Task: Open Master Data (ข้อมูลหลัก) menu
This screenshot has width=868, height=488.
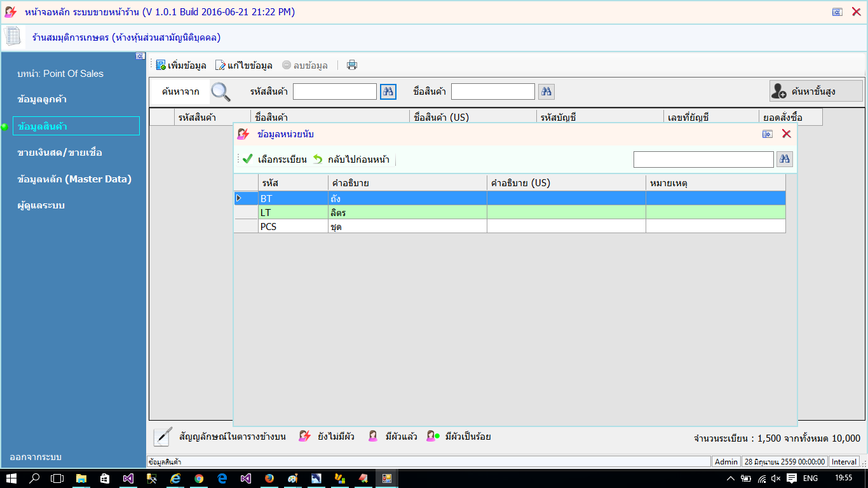Action: pos(74,179)
